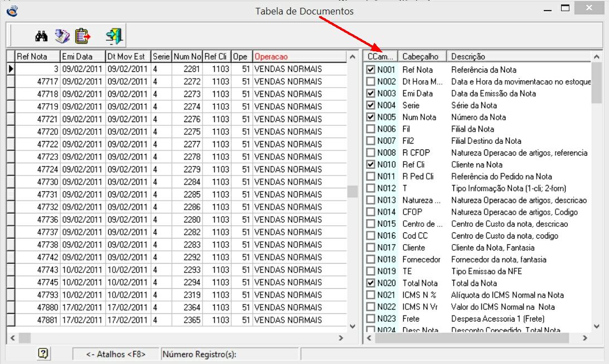Uncheck the N005 Num Nota checkbox

(x=370, y=117)
